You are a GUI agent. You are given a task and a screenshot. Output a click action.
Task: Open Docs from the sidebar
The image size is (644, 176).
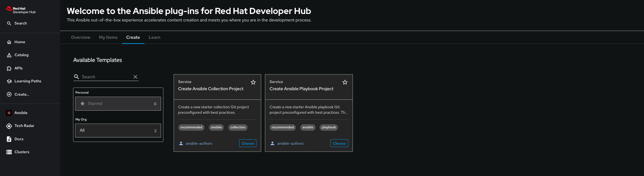[19, 139]
